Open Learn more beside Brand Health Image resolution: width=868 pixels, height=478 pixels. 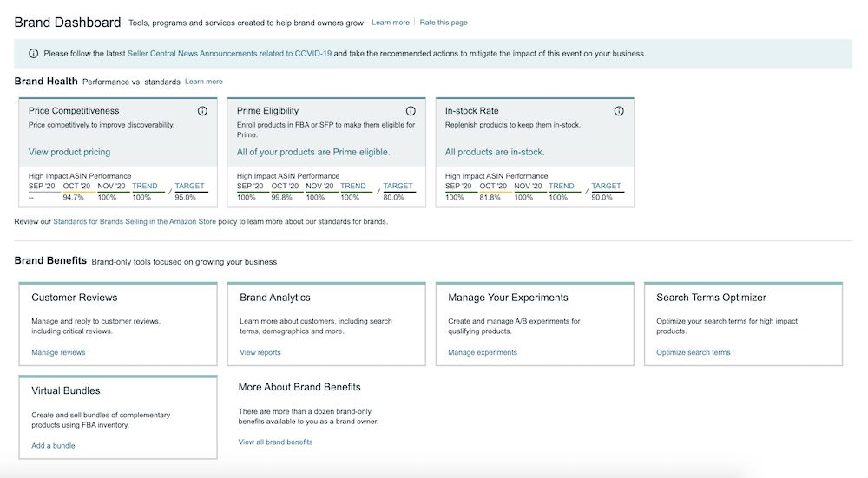point(203,82)
